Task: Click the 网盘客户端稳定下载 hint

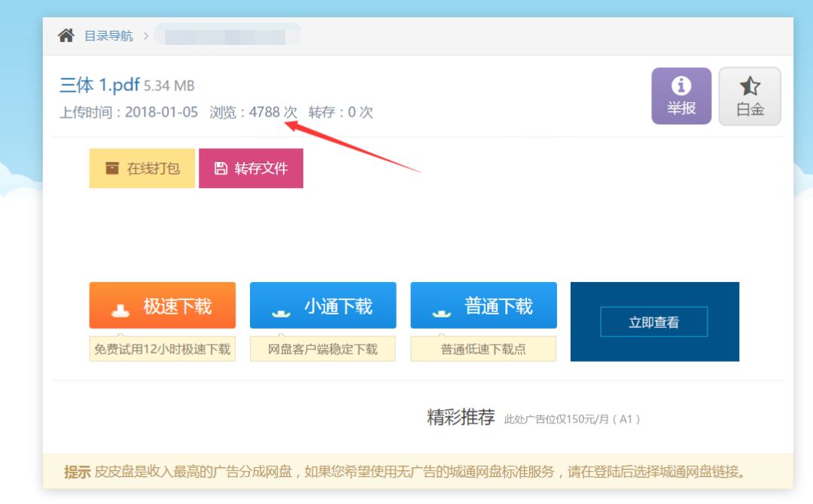Action: [x=322, y=349]
